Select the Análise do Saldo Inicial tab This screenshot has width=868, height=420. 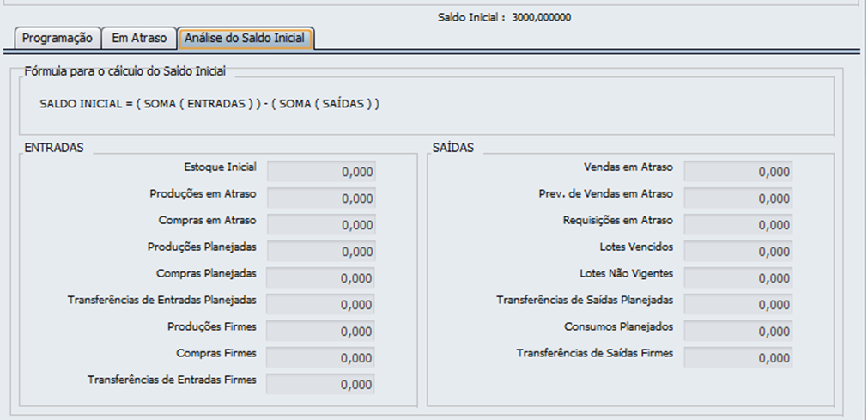click(246, 39)
